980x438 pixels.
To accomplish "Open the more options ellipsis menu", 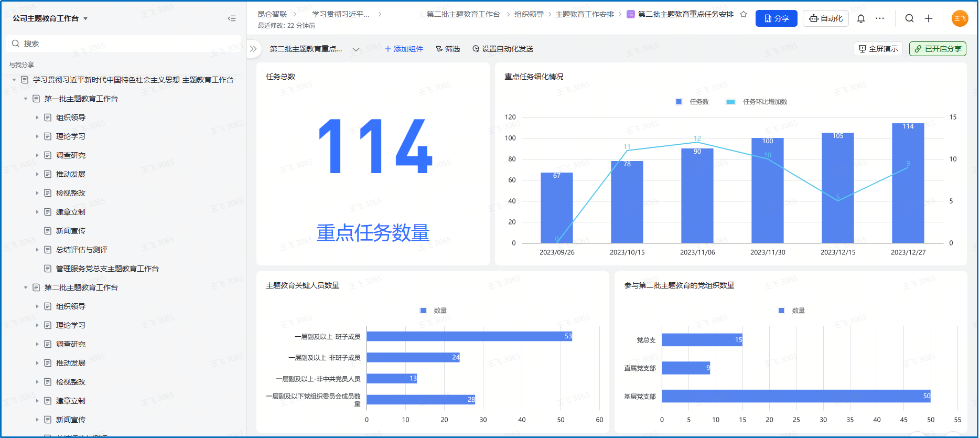I will click(880, 18).
